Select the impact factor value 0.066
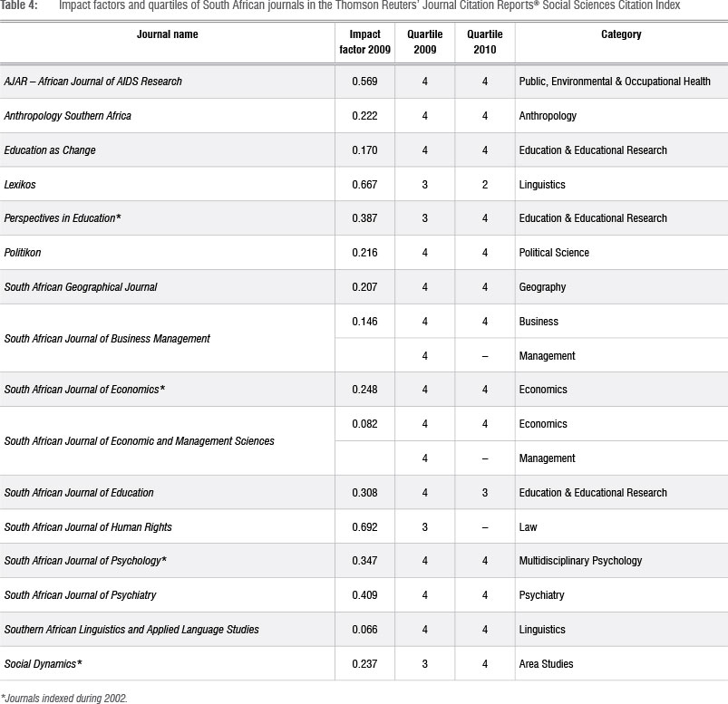The image size is (728, 704). coord(364,630)
